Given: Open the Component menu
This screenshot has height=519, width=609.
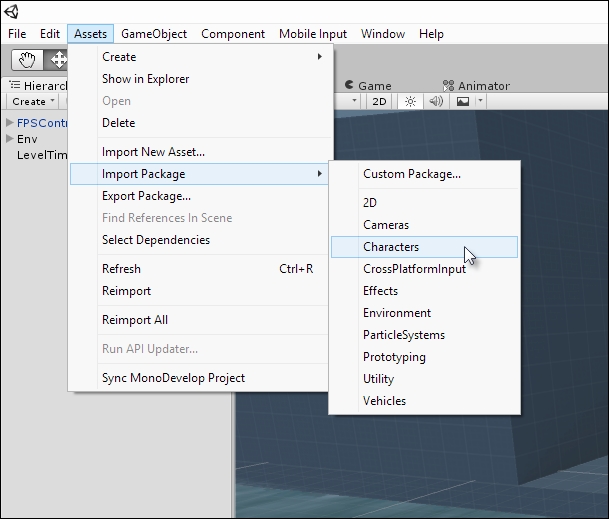Looking at the screenshot, I should pyautogui.click(x=233, y=34).
